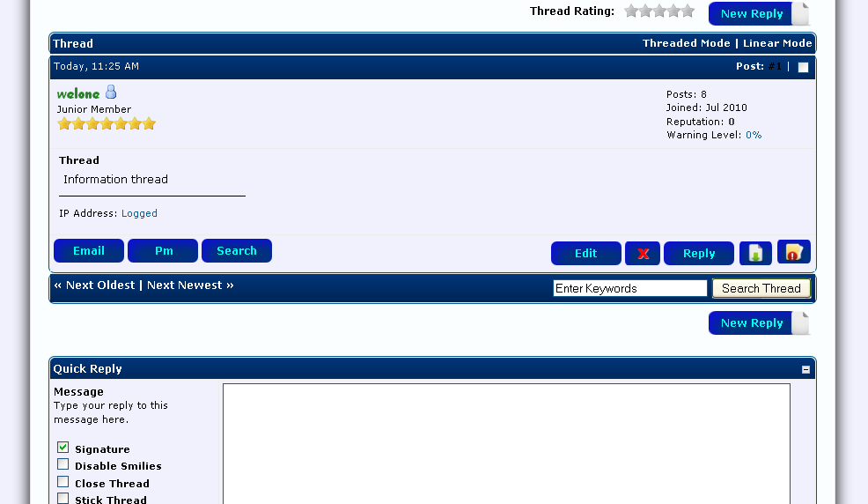
Task: Rate thread with the fifth star
Action: [x=688, y=11]
